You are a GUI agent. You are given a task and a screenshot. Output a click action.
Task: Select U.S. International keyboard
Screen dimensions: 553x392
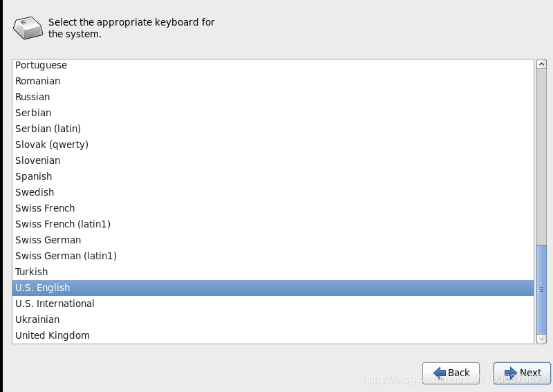273,304
